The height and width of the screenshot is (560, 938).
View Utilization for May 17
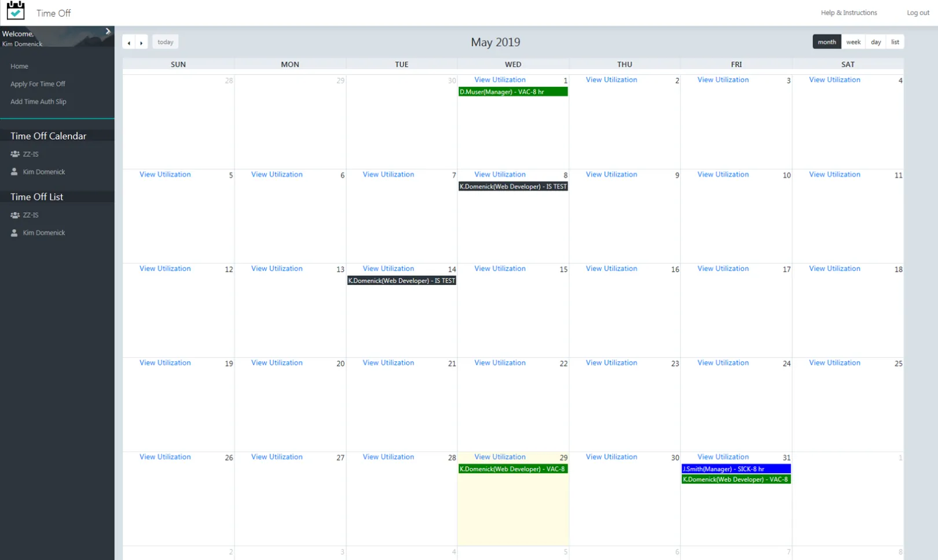click(x=723, y=269)
